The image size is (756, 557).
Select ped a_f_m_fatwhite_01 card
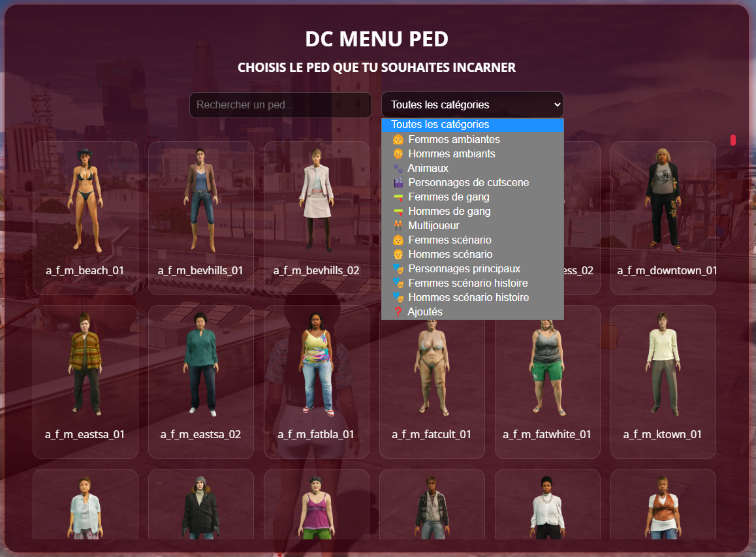click(548, 382)
